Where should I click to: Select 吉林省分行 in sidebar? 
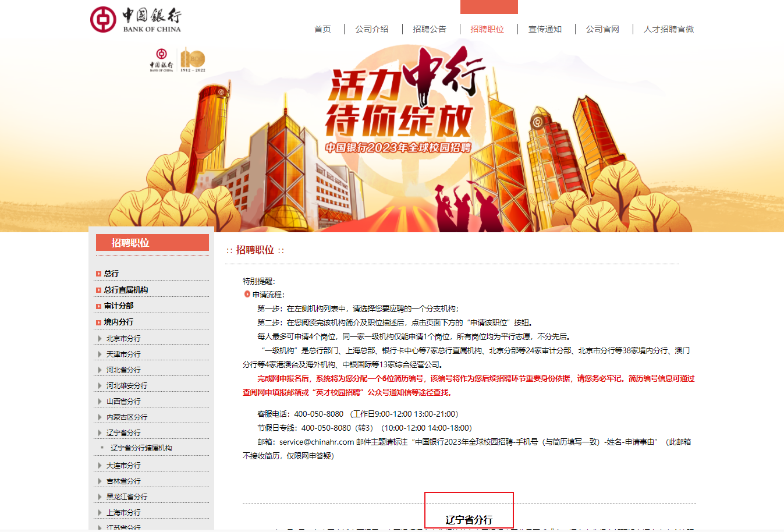coord(123,481)
